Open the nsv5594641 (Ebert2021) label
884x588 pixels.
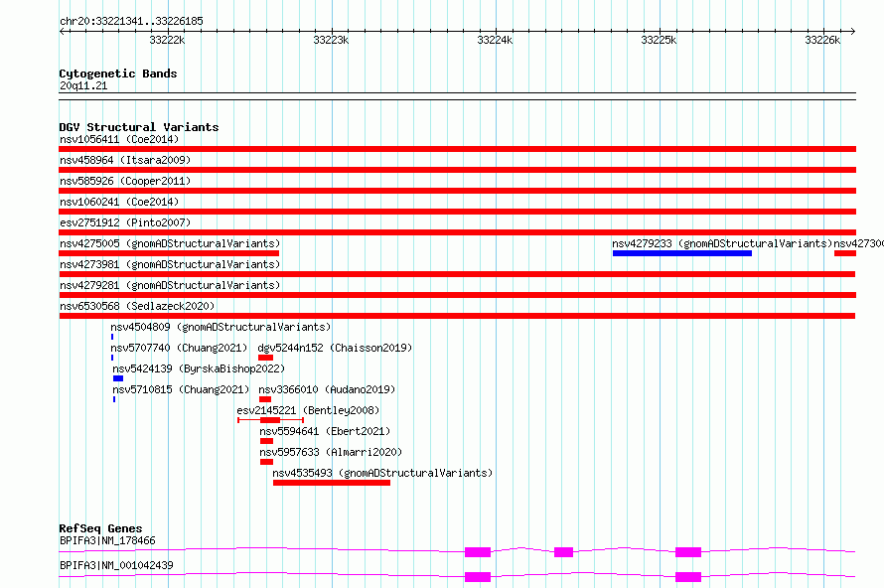click(x=325, y=431)
